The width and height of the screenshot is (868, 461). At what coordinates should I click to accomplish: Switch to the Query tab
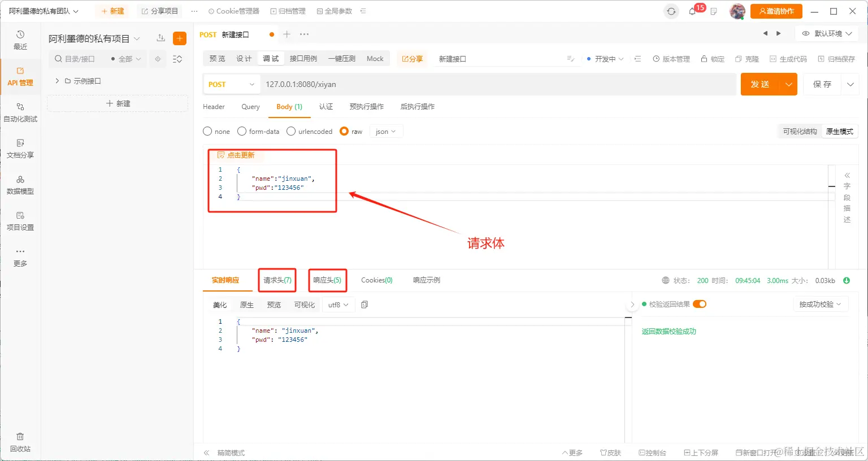[x=250, y=106]
